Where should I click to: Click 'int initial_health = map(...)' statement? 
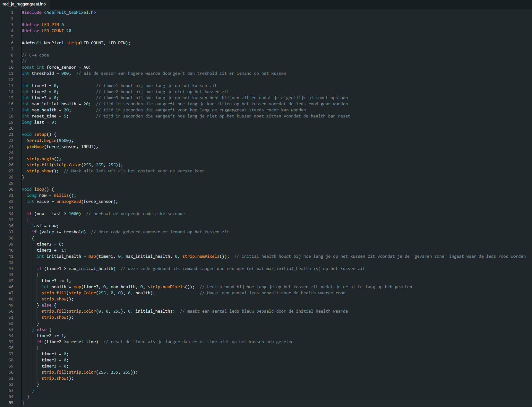point(133,256)
